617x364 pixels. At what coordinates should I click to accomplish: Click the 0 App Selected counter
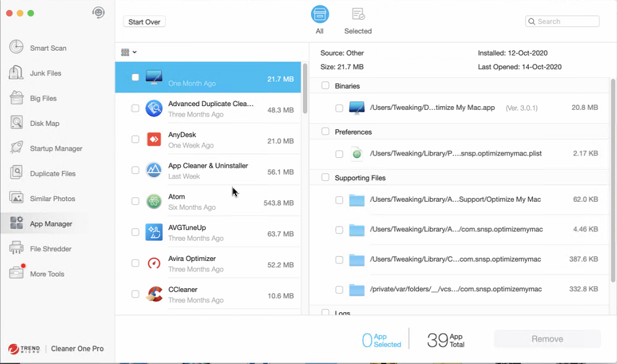(381, 340)
